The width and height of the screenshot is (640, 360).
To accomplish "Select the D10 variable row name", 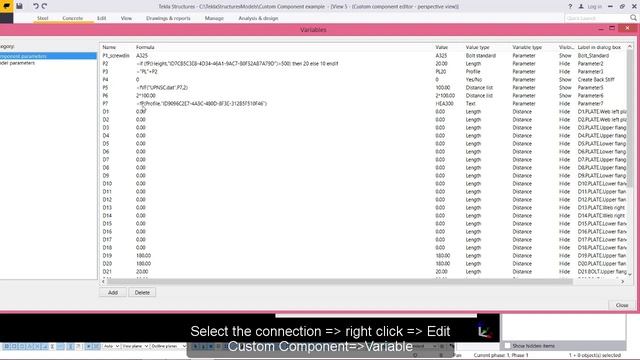I will click(107, 184).
